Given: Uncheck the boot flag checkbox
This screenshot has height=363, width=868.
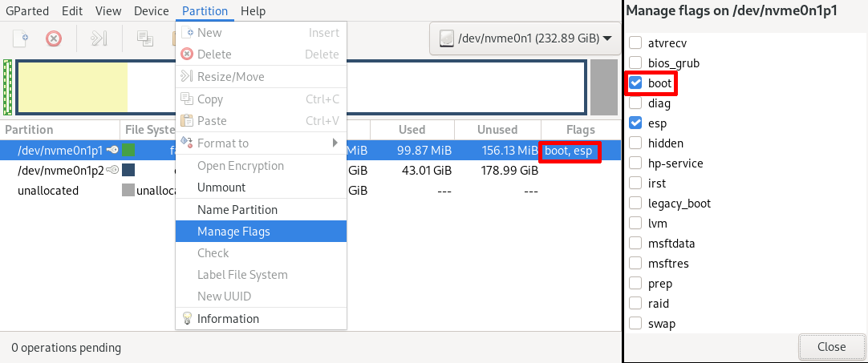Looking at the screenshot, I should (x=635, y=83).
